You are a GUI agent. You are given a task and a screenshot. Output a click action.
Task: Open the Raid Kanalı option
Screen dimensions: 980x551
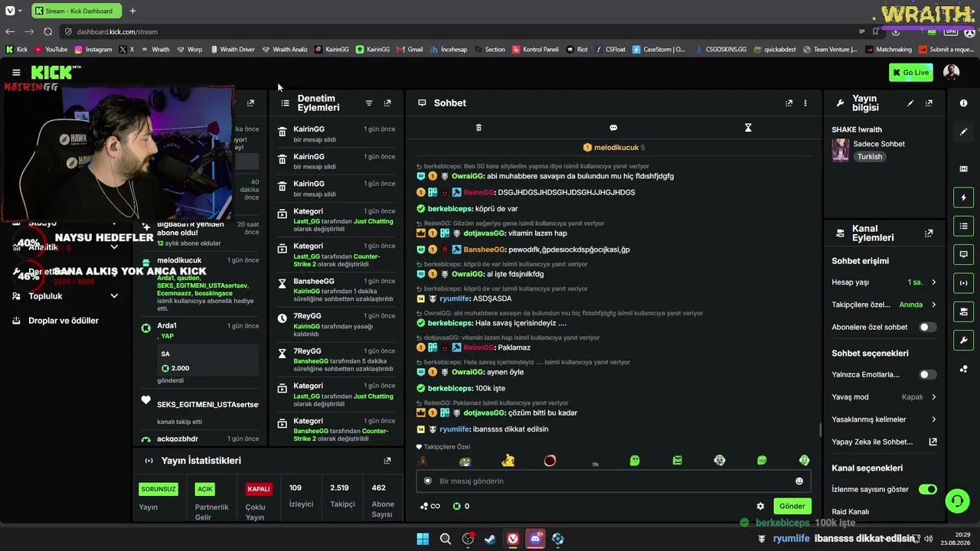(851, 511)
